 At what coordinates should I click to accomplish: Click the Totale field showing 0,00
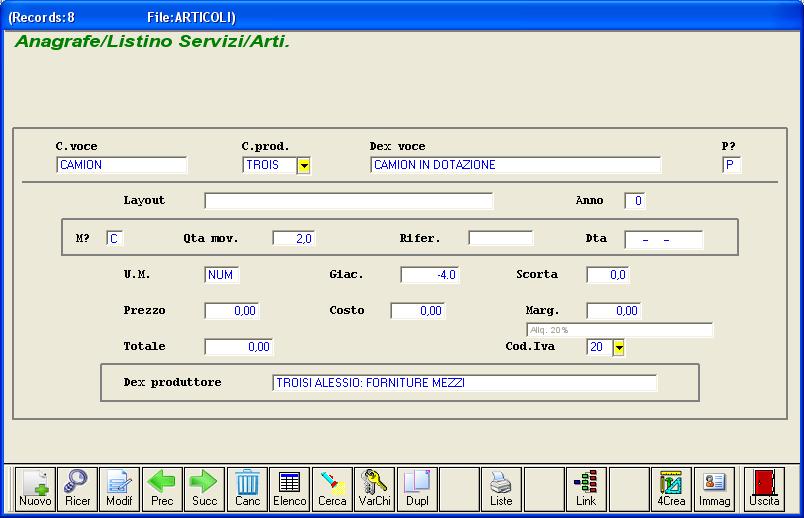click(238, 347)
